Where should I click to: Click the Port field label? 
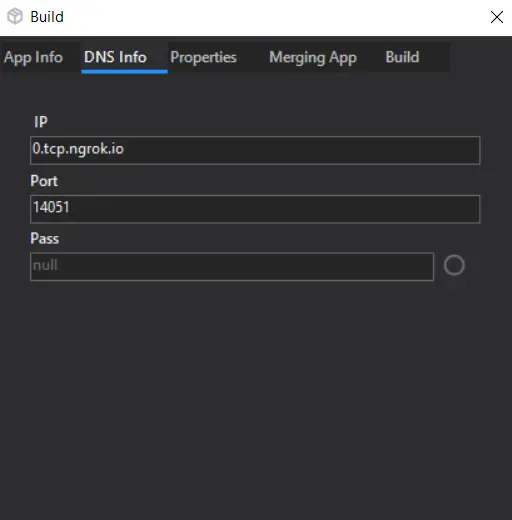44,181
